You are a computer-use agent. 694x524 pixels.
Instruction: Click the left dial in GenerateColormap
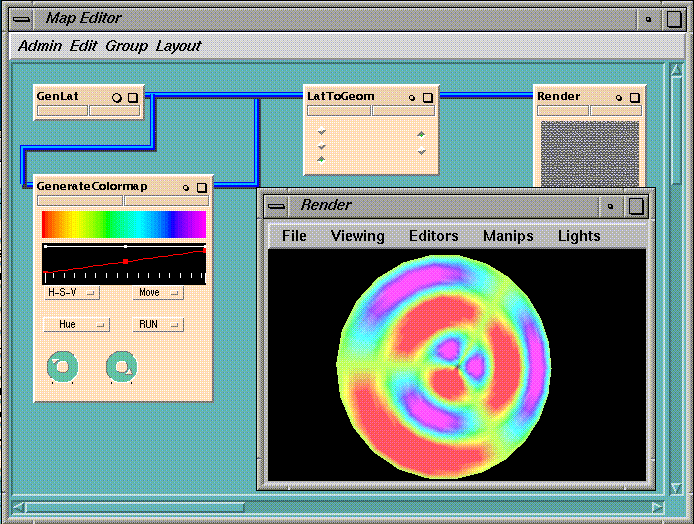61,367
